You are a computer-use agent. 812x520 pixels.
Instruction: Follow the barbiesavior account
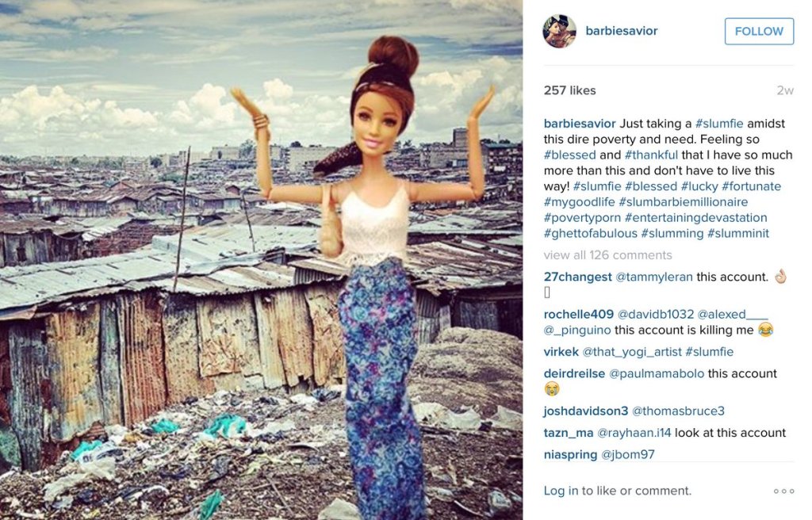click(x=759, y=31)
